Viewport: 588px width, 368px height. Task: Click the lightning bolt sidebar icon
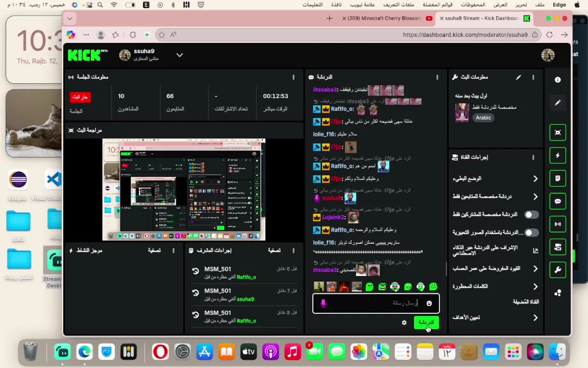pos(557,155)
